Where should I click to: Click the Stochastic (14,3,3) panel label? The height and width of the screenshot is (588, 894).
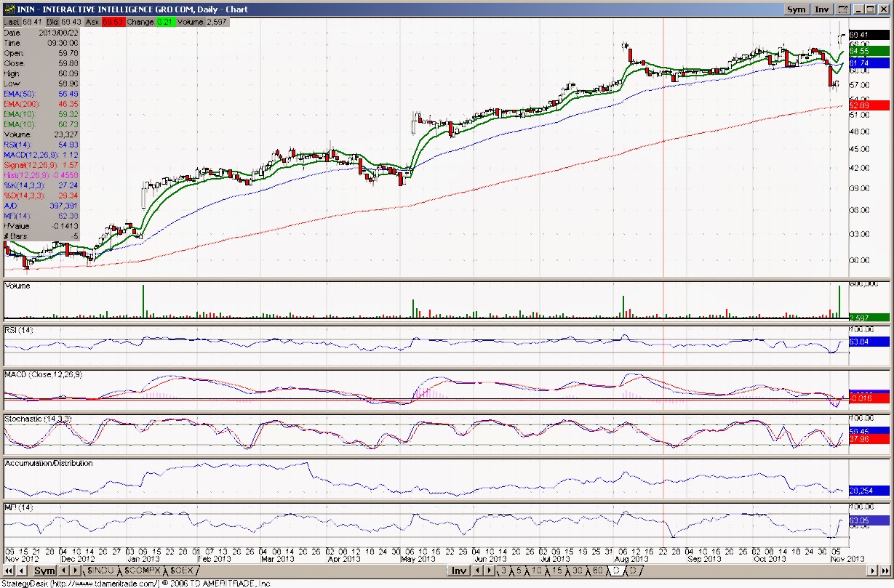coord(37,419)
